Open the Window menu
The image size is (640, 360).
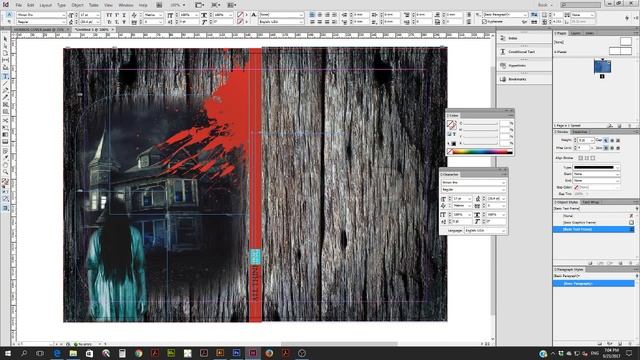point(126,5)
